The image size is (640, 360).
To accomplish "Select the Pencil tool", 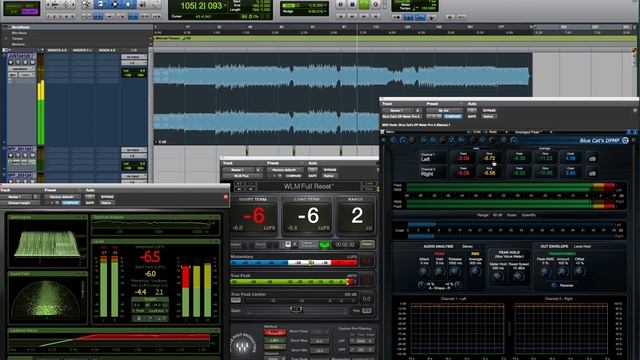I will [156, 4].
